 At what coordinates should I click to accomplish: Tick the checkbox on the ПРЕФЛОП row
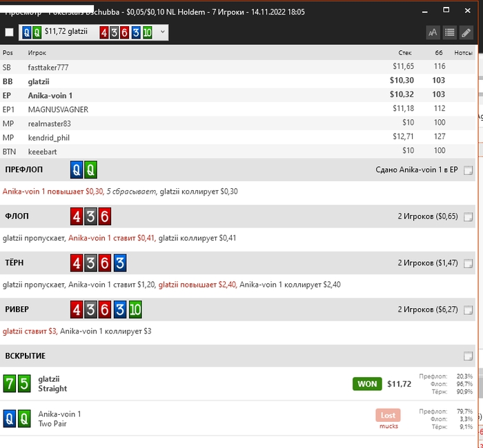[x=469, y=171]
